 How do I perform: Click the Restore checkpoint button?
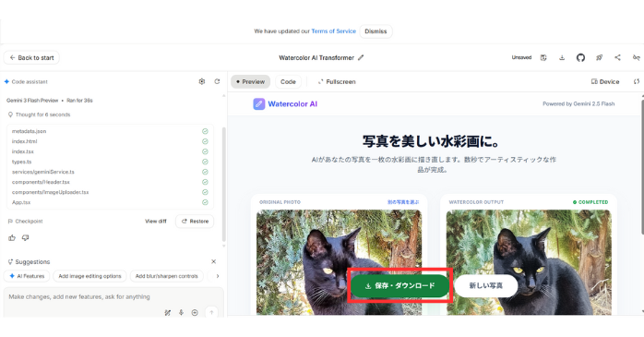195,221
